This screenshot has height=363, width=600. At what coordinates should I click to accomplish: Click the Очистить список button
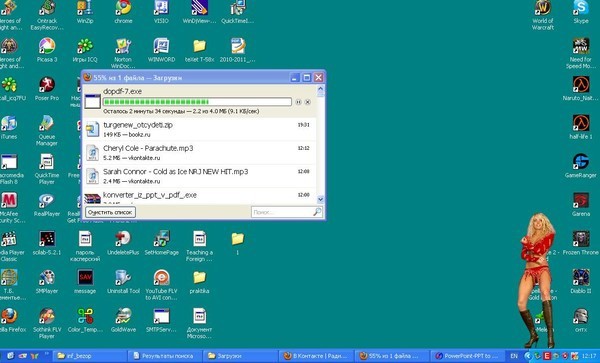pyautogui.click(x=110, y=212)
